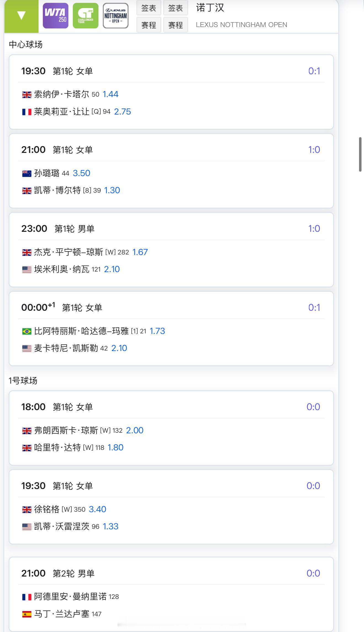
Task: Open the first 签表 draw button
Action: (x=149, y=8)
